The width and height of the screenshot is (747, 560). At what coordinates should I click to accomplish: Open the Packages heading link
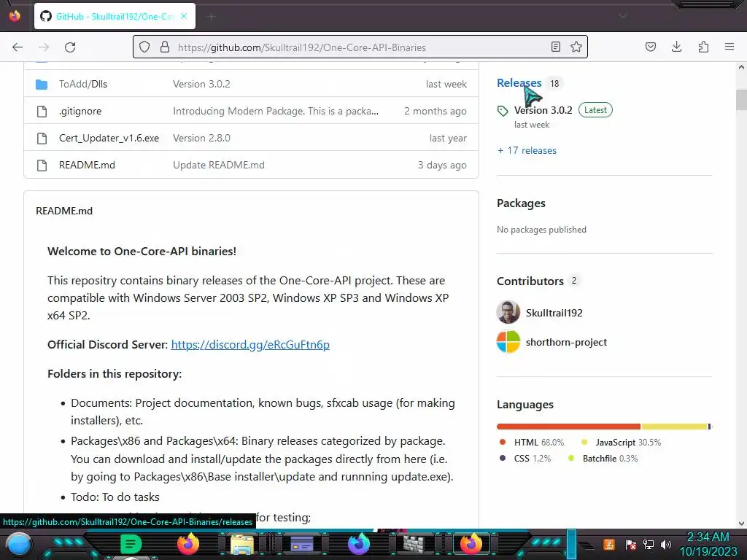(521, 203)
